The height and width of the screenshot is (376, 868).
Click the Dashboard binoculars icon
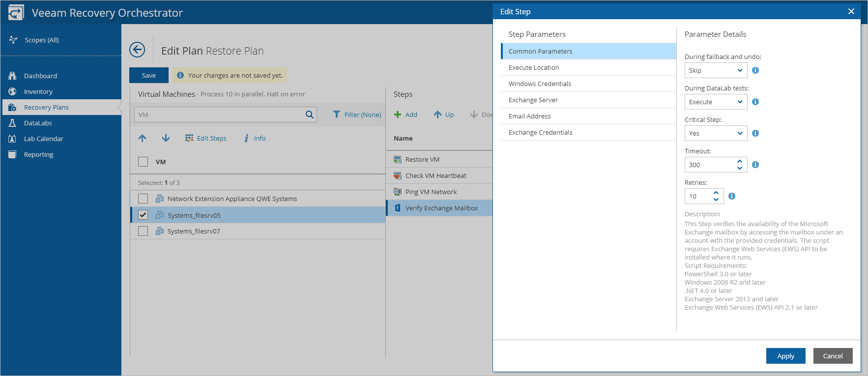pyautogui.click(x=12, y=76)
